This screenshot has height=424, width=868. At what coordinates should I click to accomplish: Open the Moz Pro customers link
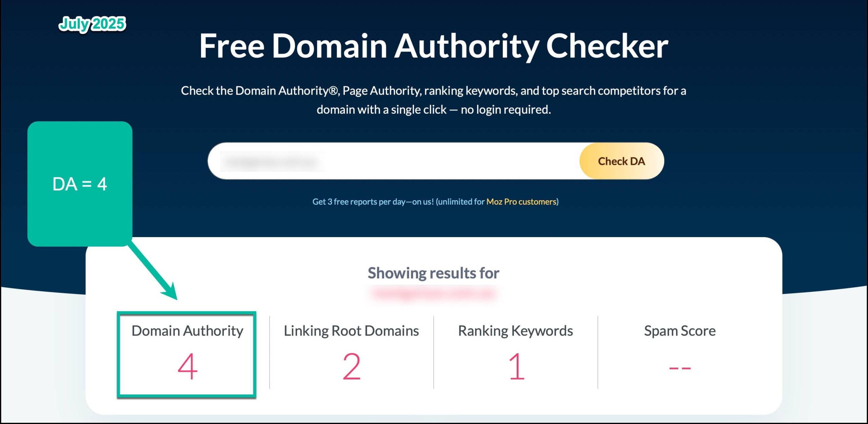pyautogui.click(x=521, y=202)
